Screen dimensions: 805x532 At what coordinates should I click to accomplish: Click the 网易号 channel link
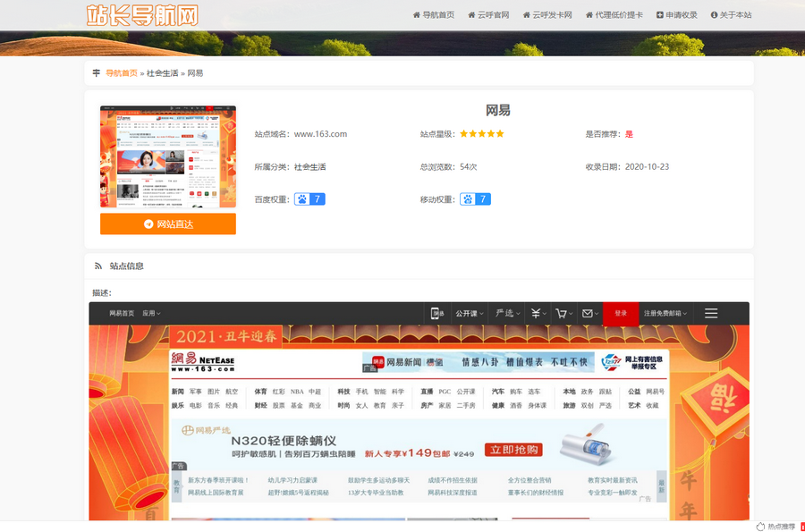pyautogui.click(x=655, y=392)
